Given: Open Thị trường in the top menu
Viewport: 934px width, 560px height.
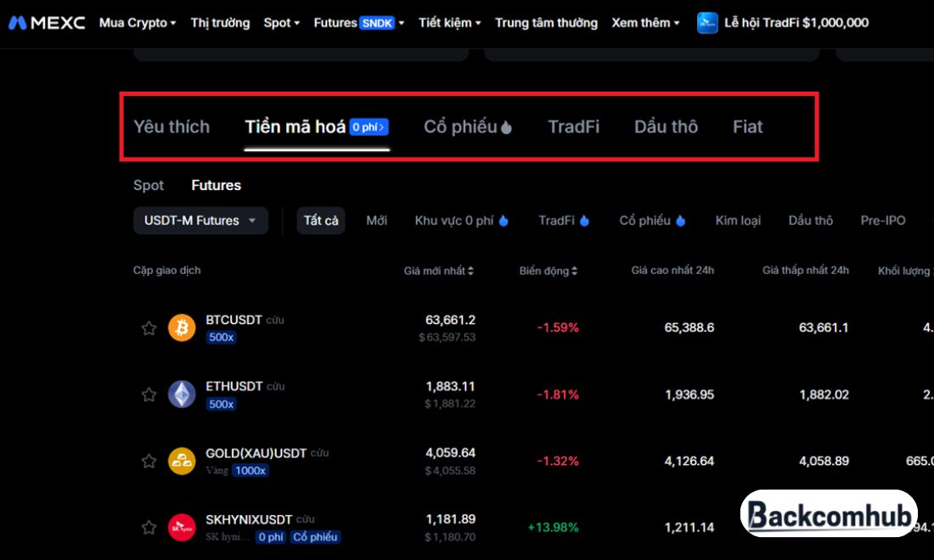Looking at the screenshot, I should click(221, 23).
